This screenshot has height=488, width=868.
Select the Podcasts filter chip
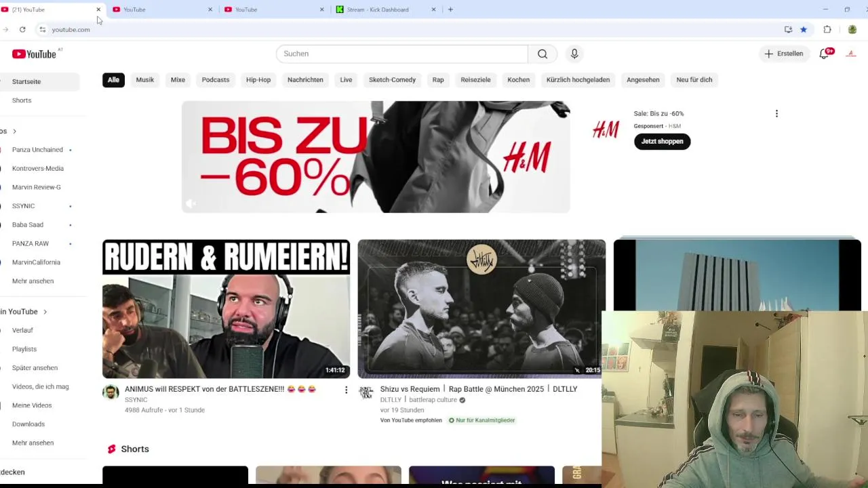(216, 80)
